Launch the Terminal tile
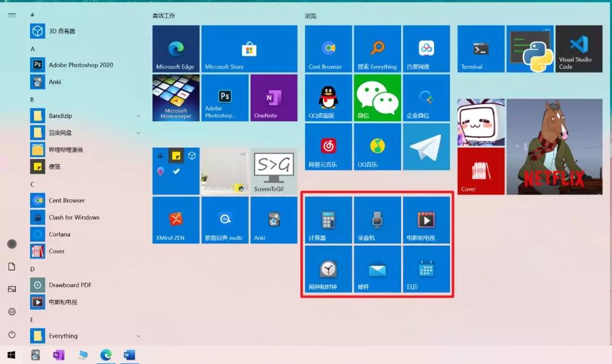The image size is (612, 364). point(480,49)
